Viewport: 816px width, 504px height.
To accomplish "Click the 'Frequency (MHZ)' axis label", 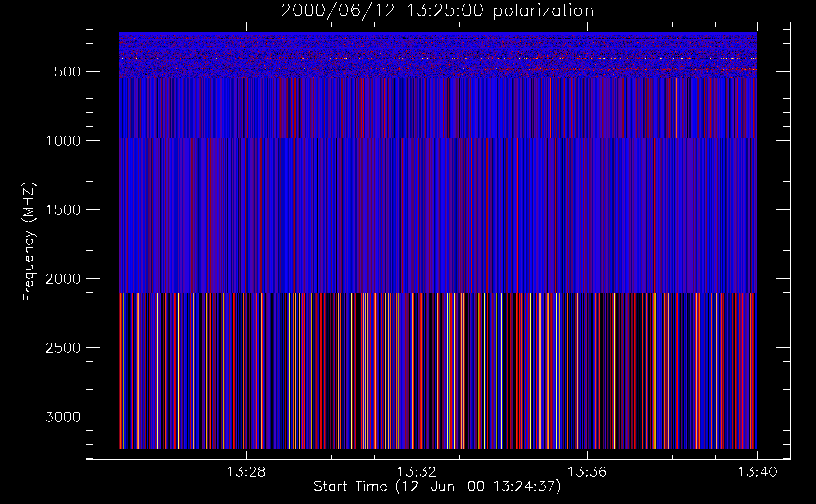I will (x=29, y=241).
